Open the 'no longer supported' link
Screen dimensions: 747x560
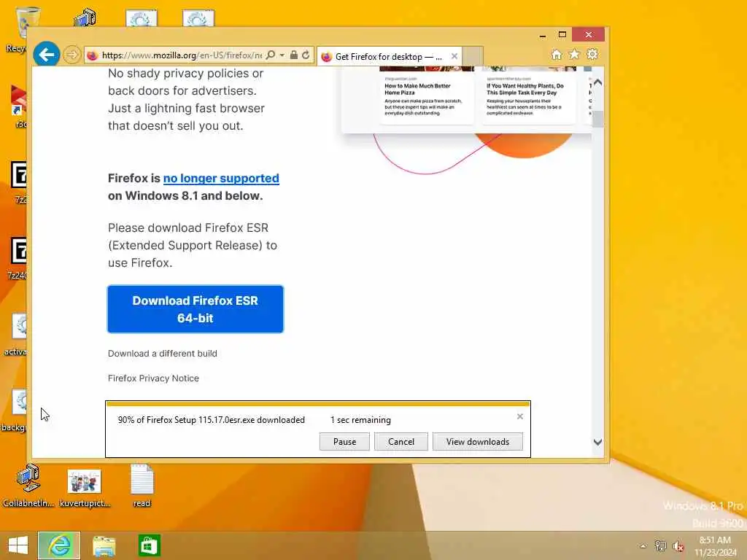[221, 178]
